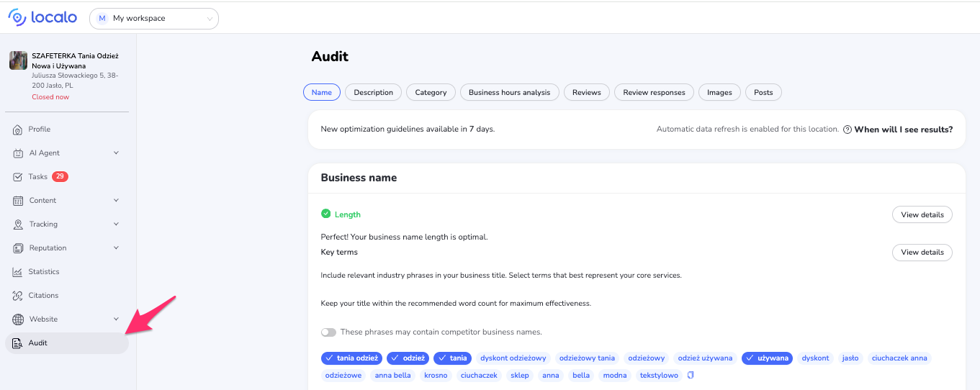
Task: Select the 'odzież używana' phrase chip
Action: (x=705, y=358)
